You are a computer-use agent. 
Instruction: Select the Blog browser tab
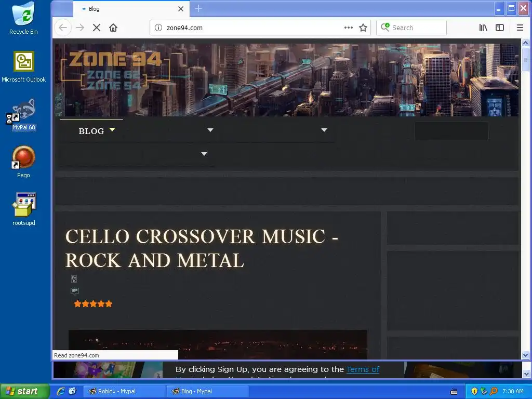click(x=130, y=9)
